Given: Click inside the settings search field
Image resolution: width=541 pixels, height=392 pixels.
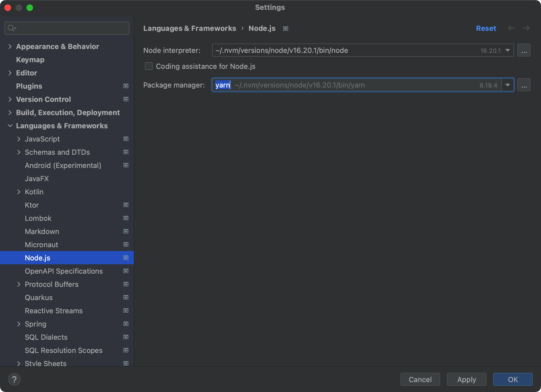Looking at the screenshot, I should click(72, 28).
